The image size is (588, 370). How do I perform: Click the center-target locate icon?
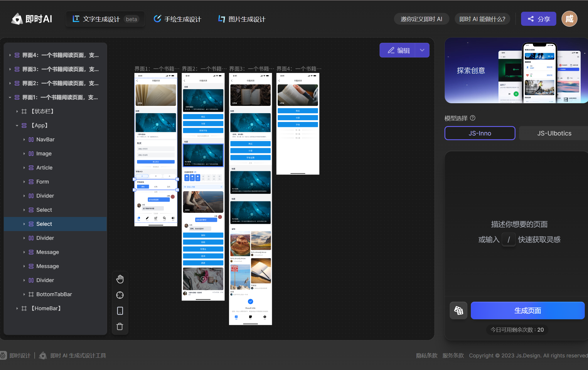pyautogui.click(x=120, y=295)
